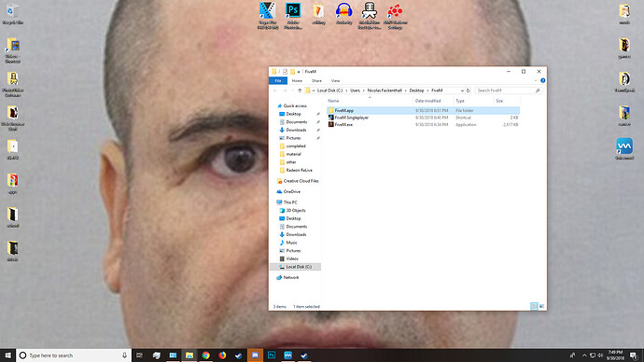Expand the ribbon using the chevron

(x=536, y=80)
